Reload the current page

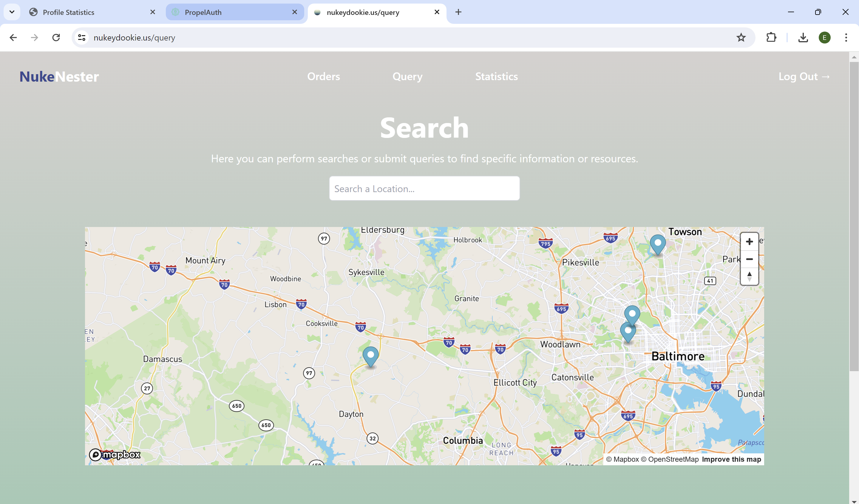[56, 38]
